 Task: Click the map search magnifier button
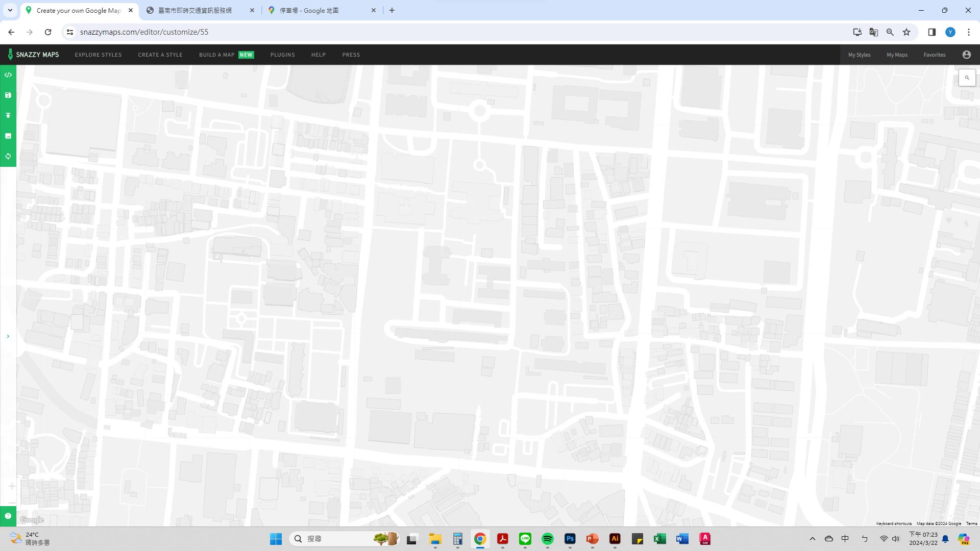click(967, 78)
